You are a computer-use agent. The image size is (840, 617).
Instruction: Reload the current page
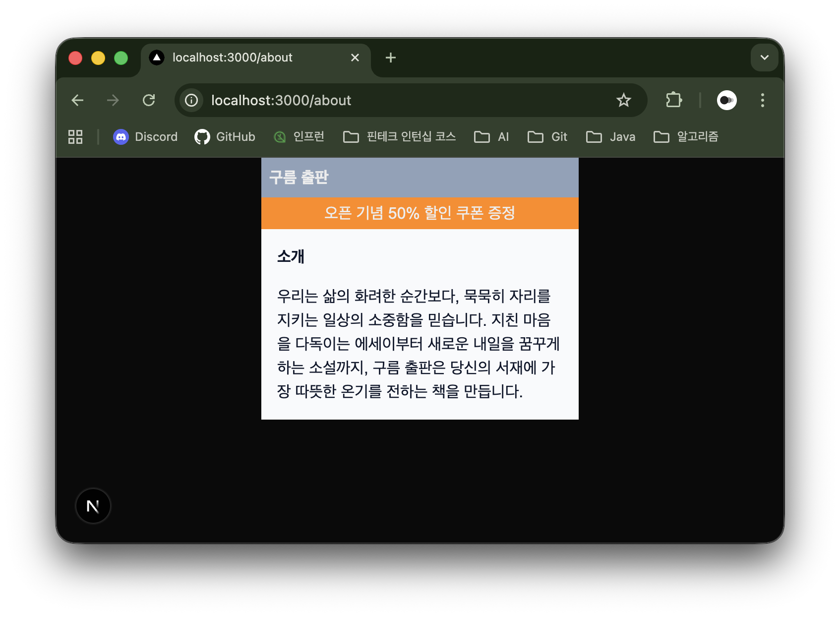149,100
